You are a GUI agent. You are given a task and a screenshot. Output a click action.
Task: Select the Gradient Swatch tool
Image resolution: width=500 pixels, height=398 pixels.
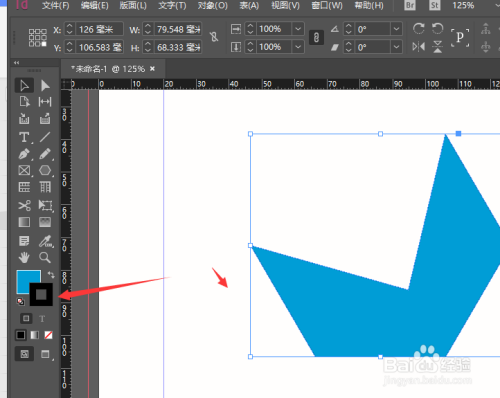click(24, 222)
